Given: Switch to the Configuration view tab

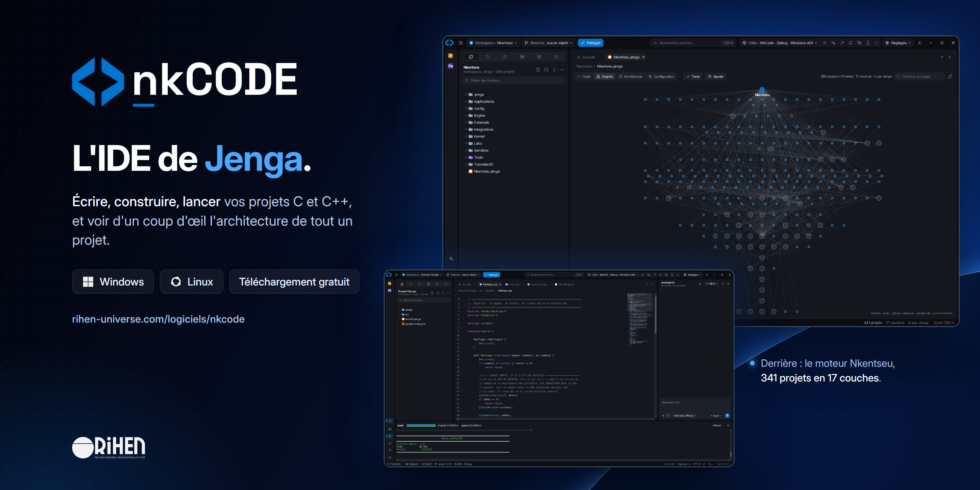Looking at the screenshot, I should [661, 77].
